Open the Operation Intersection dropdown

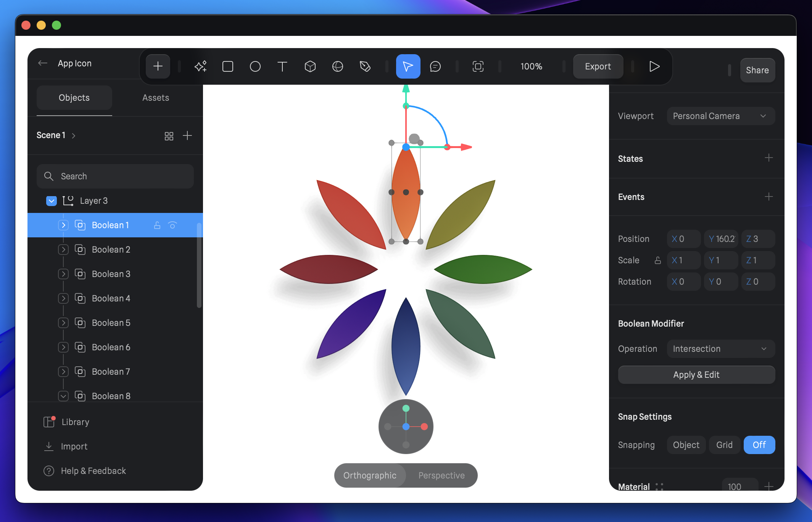(720, 349)
